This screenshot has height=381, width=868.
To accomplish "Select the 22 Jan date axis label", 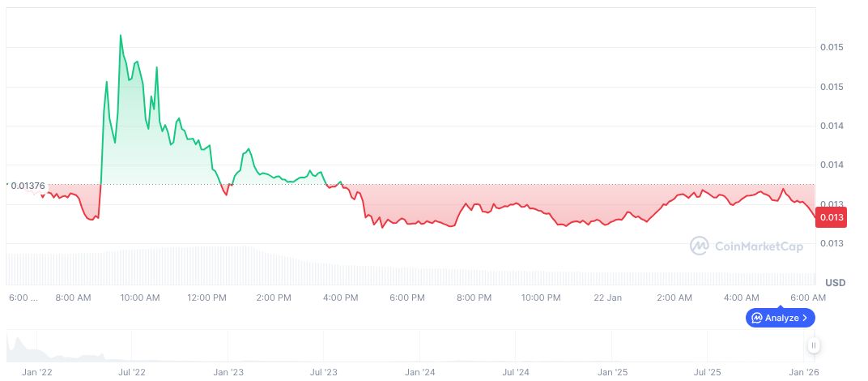I will (607, 298).
